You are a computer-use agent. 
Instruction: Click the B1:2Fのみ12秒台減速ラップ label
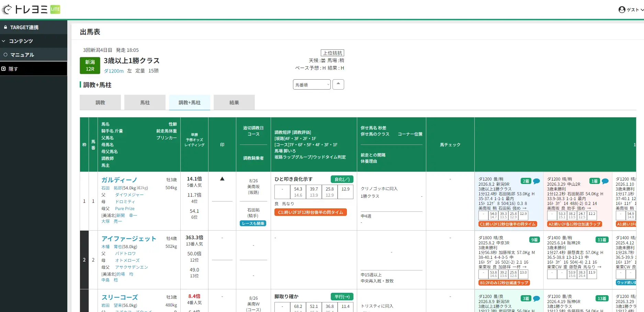pos(504,283)
